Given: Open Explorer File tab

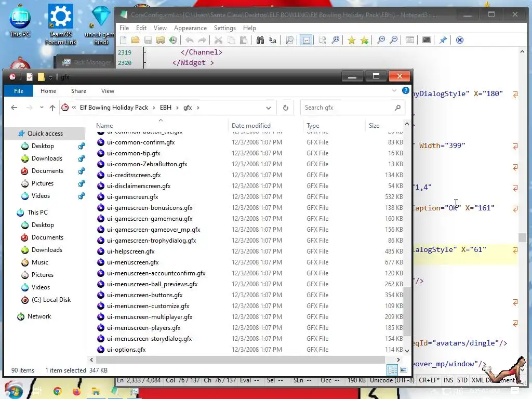Looking at the screenshot, I should (x=19, y=91).
